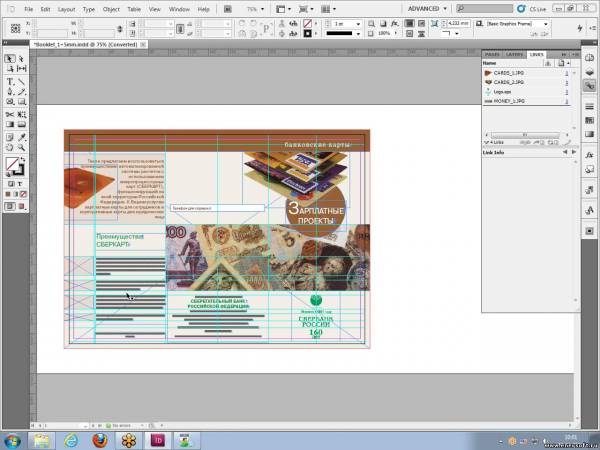This screenshot has height=450, width=600.
Task: Select the Selection tool (black arrow)
Action: [10, 59]
